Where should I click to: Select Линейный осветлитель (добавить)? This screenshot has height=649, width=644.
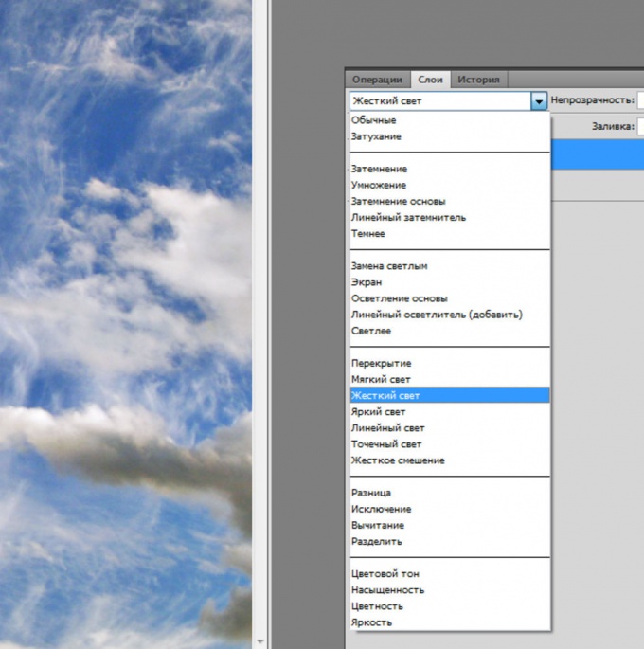point(450,315)
